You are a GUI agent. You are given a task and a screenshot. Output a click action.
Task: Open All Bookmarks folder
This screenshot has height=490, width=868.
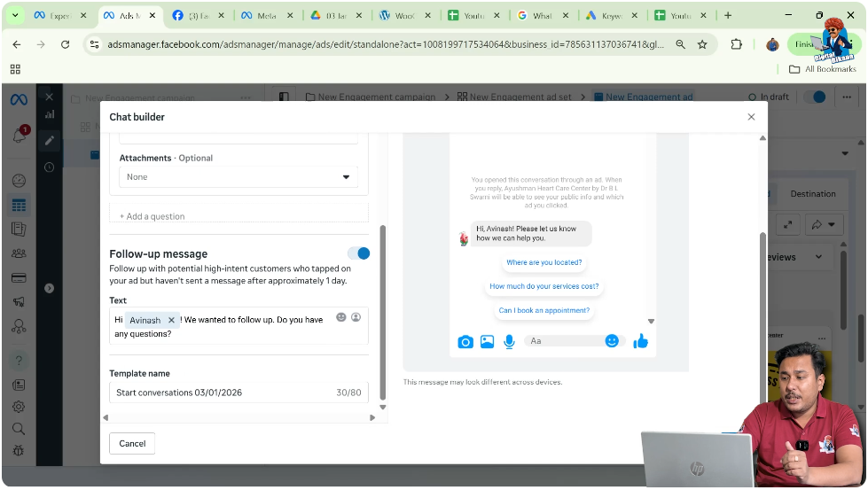click(x=823, y=69)
